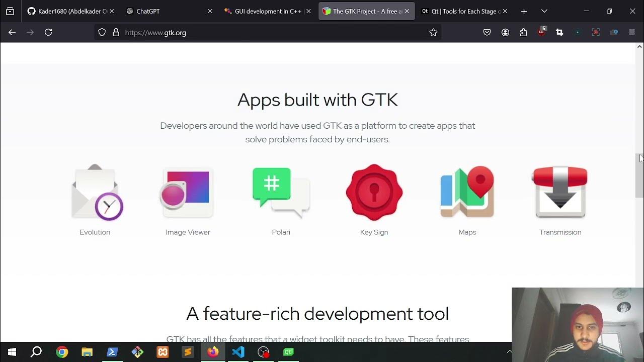The height and width of the screenshot is (362, 644).
Task: Open the Pocket save icon
Action: coord(487,32)
